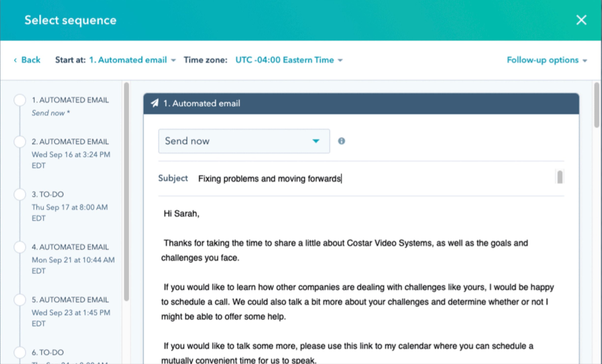Click the step circle for 2. Automated Email
602x364 pixels.
(20, 142)
